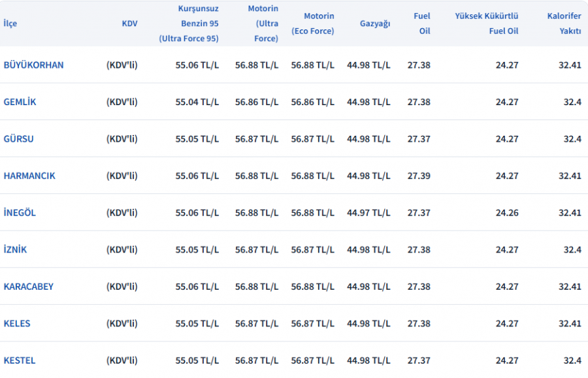This screenshot has height=378, width=588.
Task: Select the KELES district link
Action: (x=17, y=324)
